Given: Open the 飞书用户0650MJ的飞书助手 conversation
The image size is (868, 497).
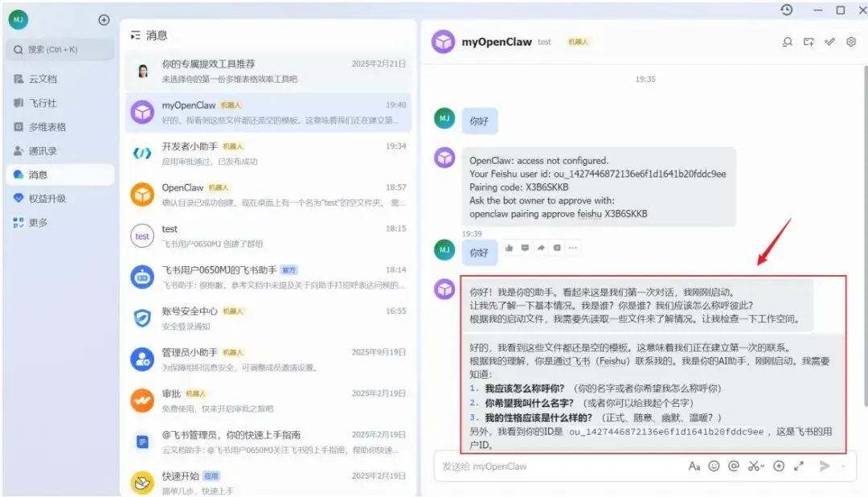Looking at the screenshot, I should (x=268, y=277).
